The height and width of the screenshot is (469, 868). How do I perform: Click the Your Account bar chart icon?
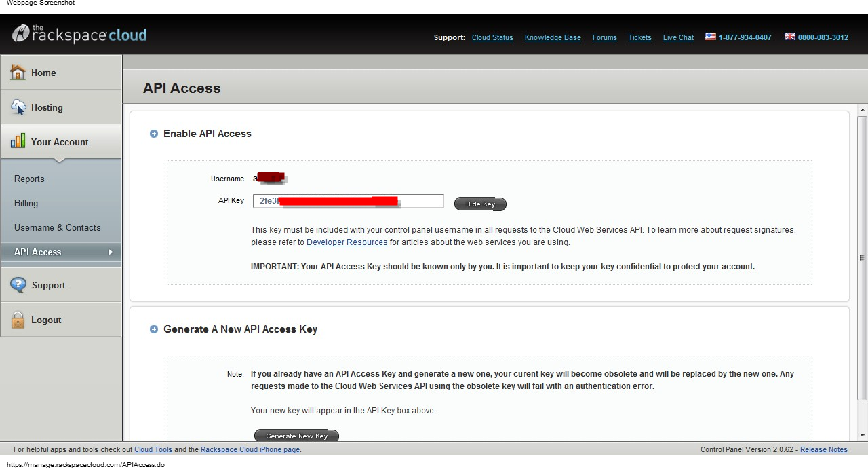tap(18, 141)
